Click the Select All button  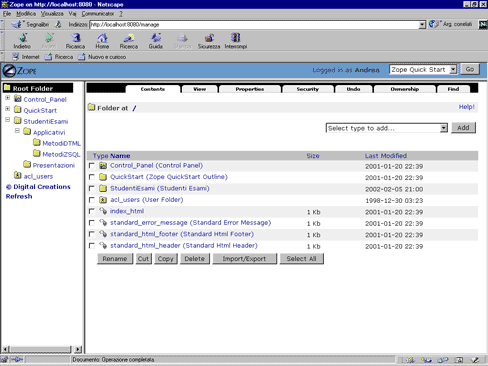[301, 259]
